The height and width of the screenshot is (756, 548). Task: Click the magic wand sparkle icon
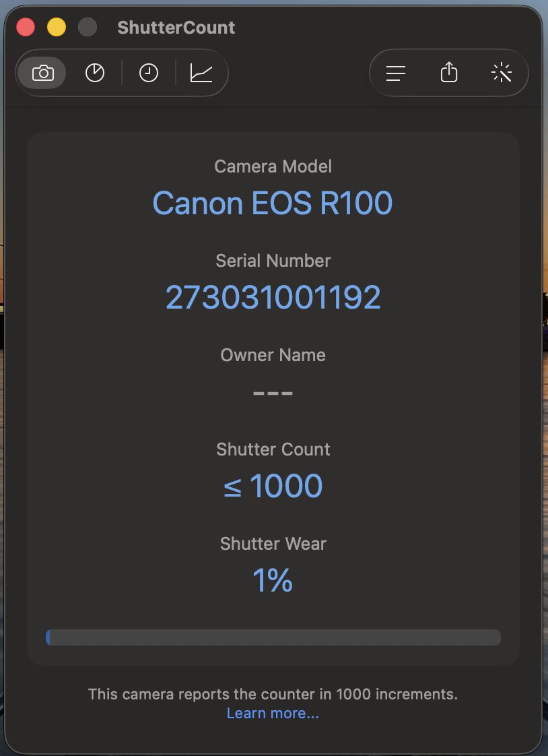502,73
